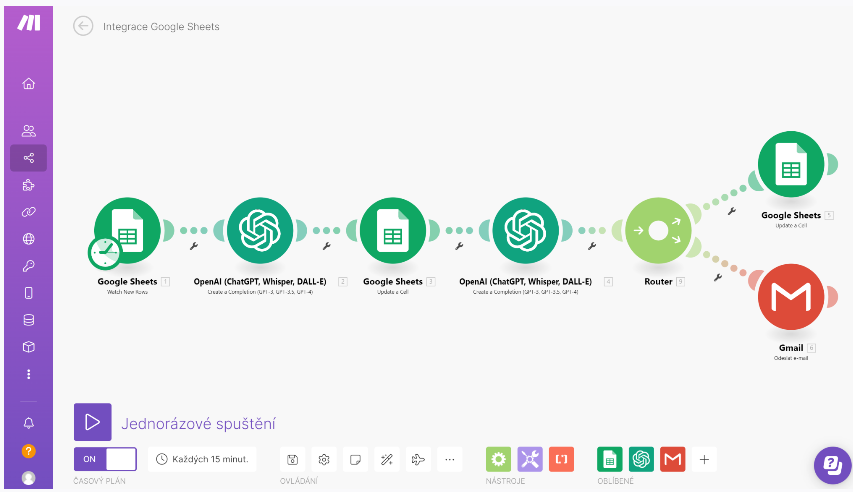Click Explain flow airplane icon

coord(418,459)
